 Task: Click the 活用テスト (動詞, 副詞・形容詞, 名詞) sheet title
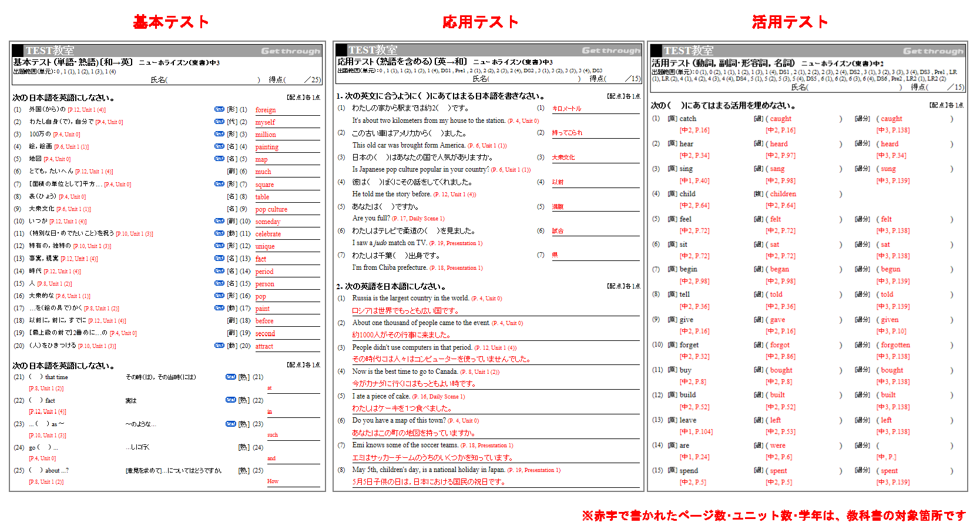click(723, 63)
